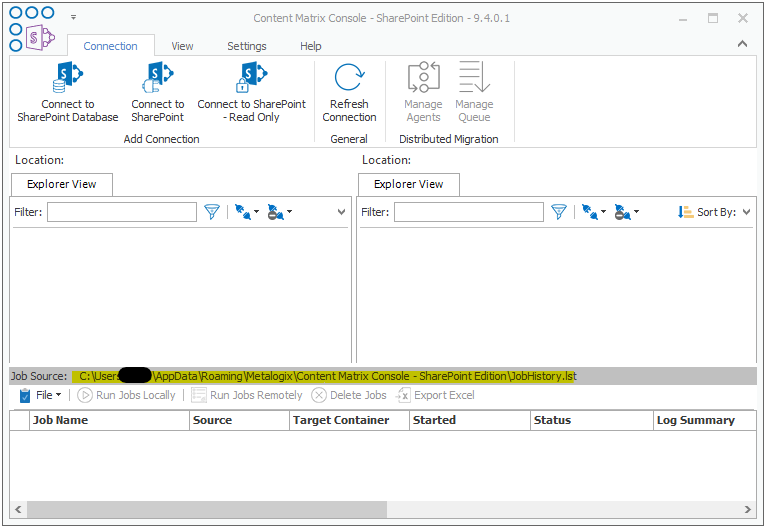Click connect plug icon in right pane toolbar
766x530 pixels.
point(590,212)
